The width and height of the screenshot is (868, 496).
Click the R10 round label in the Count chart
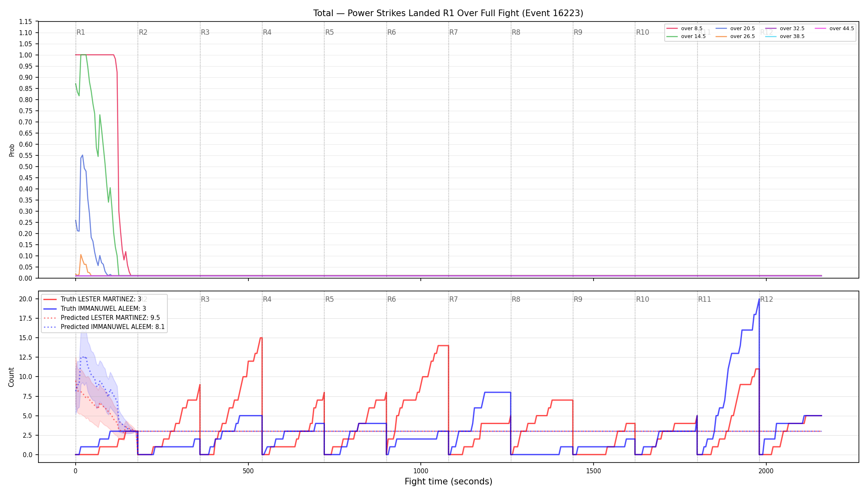(x=642, y=299)
